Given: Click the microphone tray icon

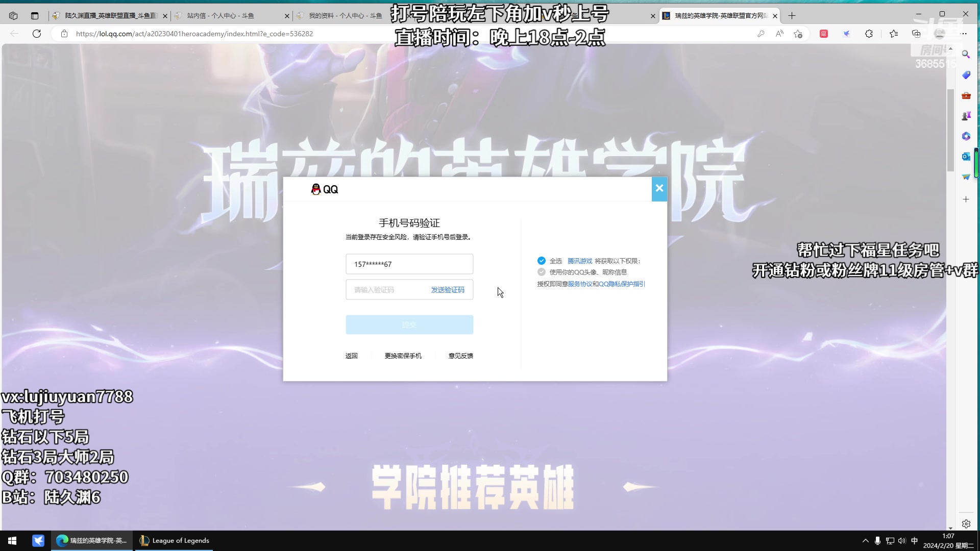Looking at the screenshot, I should [877, 541].
